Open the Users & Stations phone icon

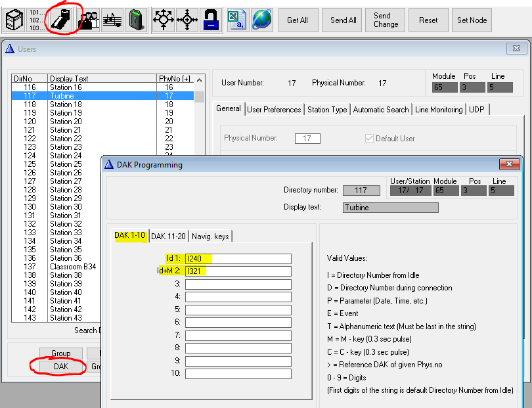pyautogui.click(x=63, y=20)
